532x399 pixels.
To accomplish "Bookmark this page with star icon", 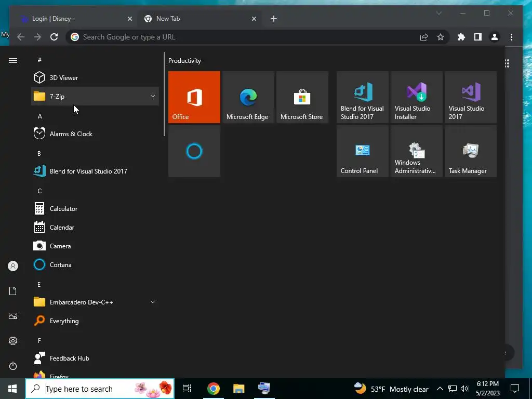I will pos(441,37).
